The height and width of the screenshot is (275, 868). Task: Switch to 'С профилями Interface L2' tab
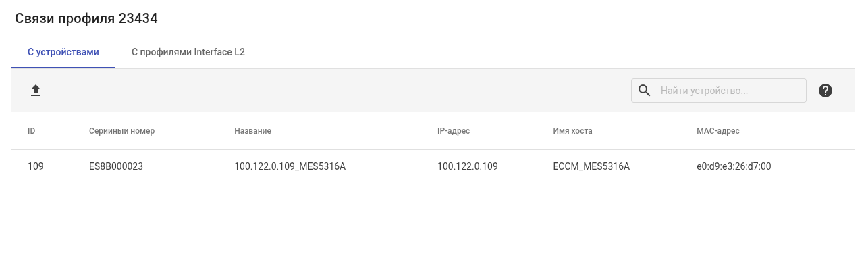(188, 52)
